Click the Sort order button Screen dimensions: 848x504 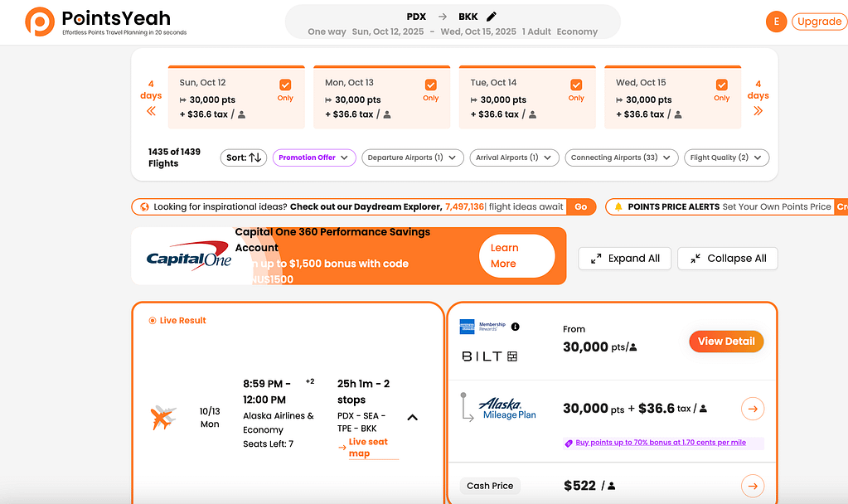[244, 157]
